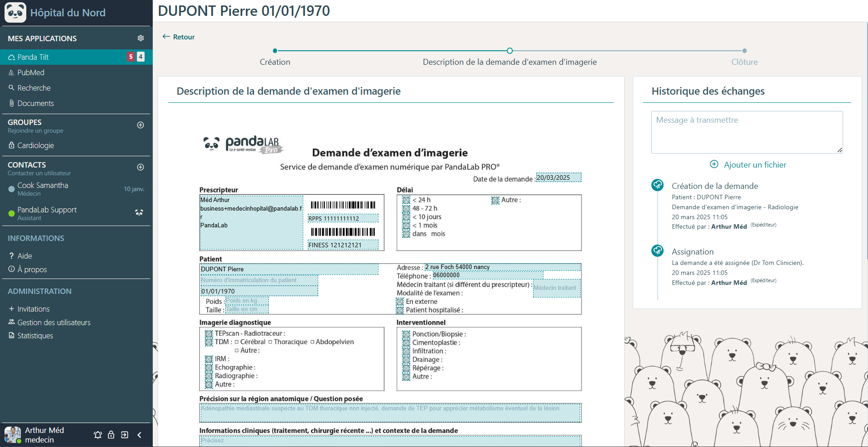
Task: Click the Description de la demande step marker
Action: [x=509, y=51]
